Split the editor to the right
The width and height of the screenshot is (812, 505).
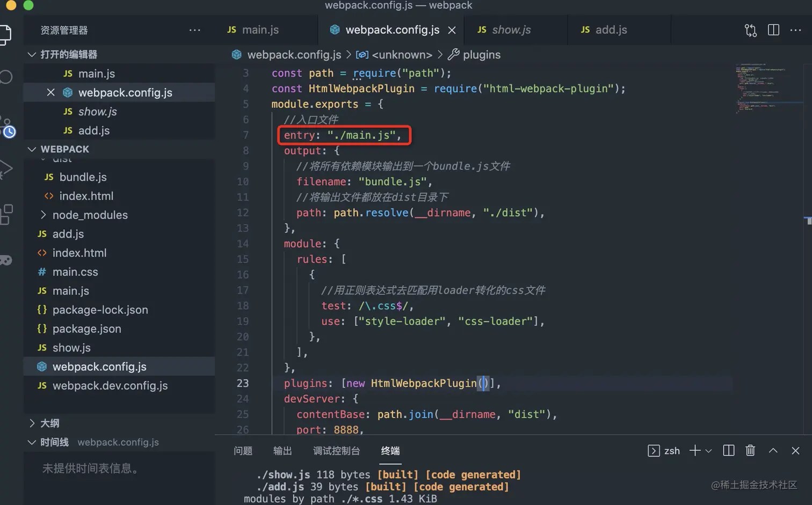(773, 30)
